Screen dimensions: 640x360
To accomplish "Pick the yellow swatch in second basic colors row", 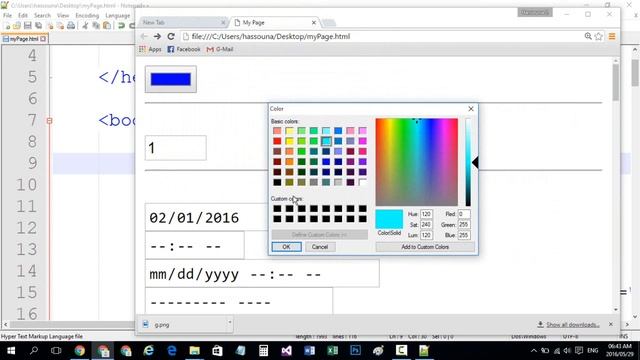I will coord(289,141).
